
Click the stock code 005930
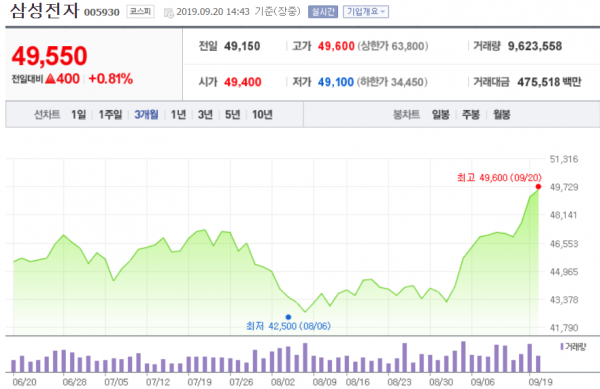point(102,13)
